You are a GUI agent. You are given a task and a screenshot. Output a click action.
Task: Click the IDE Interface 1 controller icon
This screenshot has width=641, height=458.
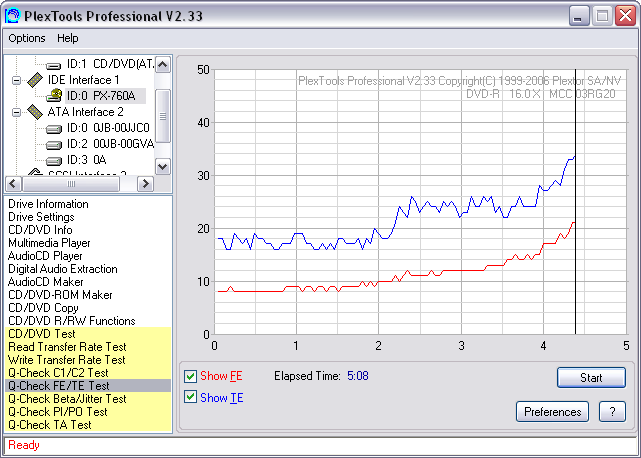[x=35, y=80]
